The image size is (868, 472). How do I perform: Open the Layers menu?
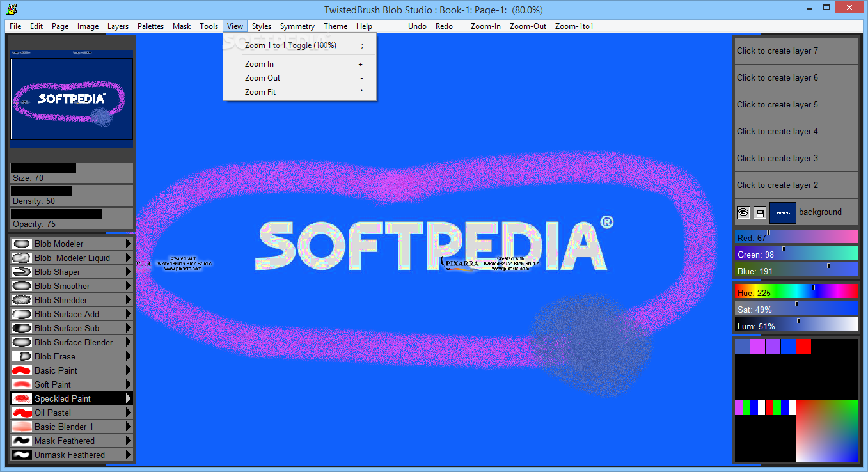[118, 26]
